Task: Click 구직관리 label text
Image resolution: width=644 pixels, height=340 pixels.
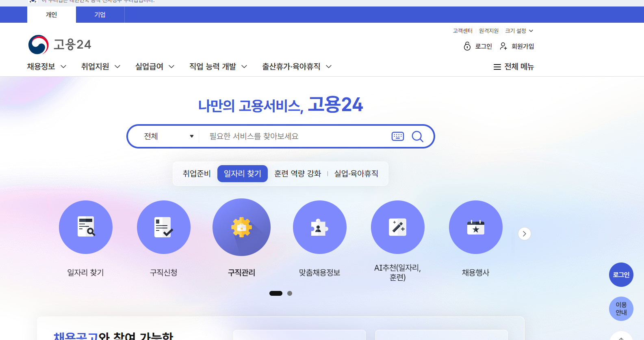Action: pyautogui.click(x=242, y=273)
